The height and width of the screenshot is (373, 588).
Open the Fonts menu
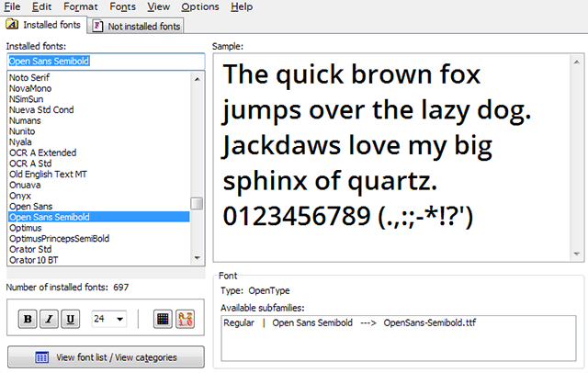point(122,6)
